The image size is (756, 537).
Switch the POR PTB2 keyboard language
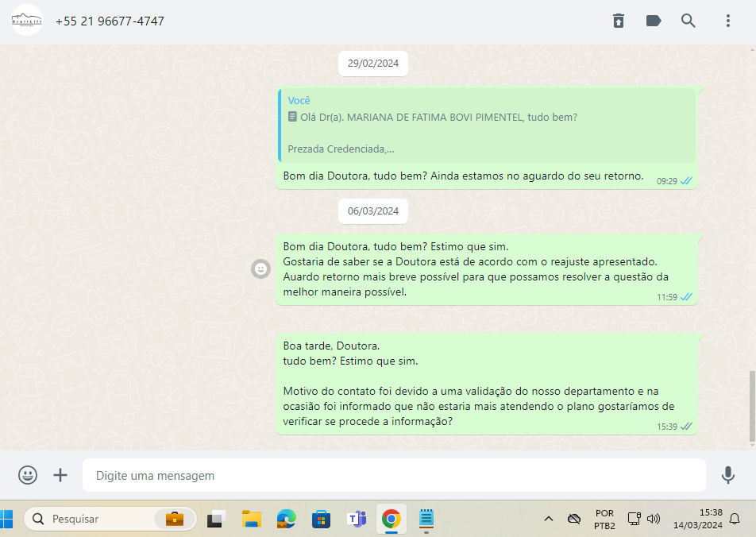pyautogui.click(x=604, y=520)
